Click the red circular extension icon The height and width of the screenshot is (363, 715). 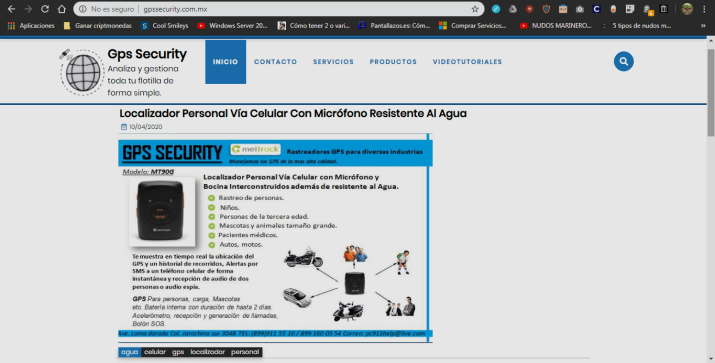pos(529,9)
